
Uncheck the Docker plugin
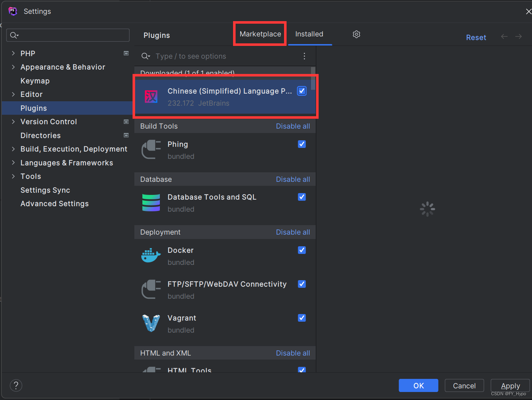[302, 250]
